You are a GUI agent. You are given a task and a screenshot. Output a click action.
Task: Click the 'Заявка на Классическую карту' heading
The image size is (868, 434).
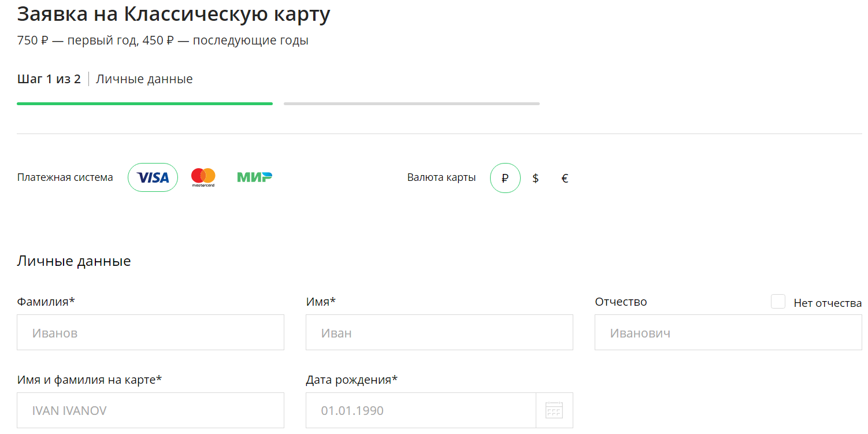click(173, 14)
